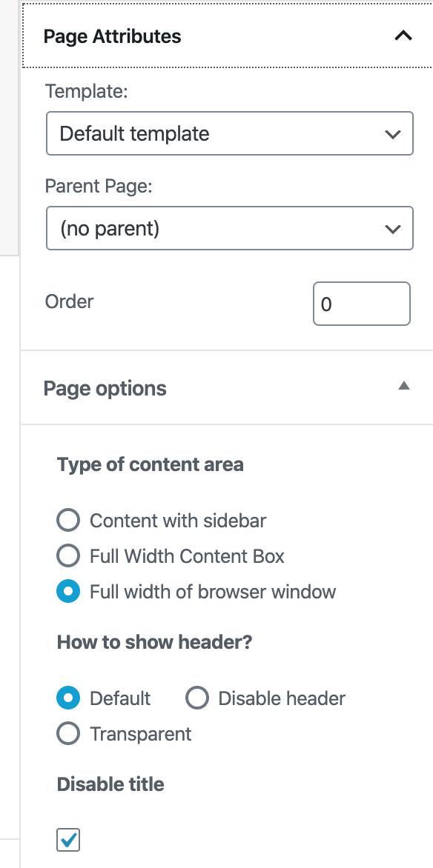Choose Transparent header display

pyautogui.click(x=67, y=733)
